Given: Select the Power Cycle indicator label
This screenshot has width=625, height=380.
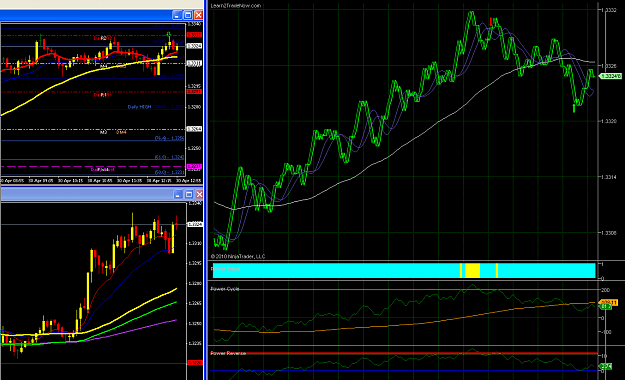Looking at the screenshot, I should click(225, 289).
